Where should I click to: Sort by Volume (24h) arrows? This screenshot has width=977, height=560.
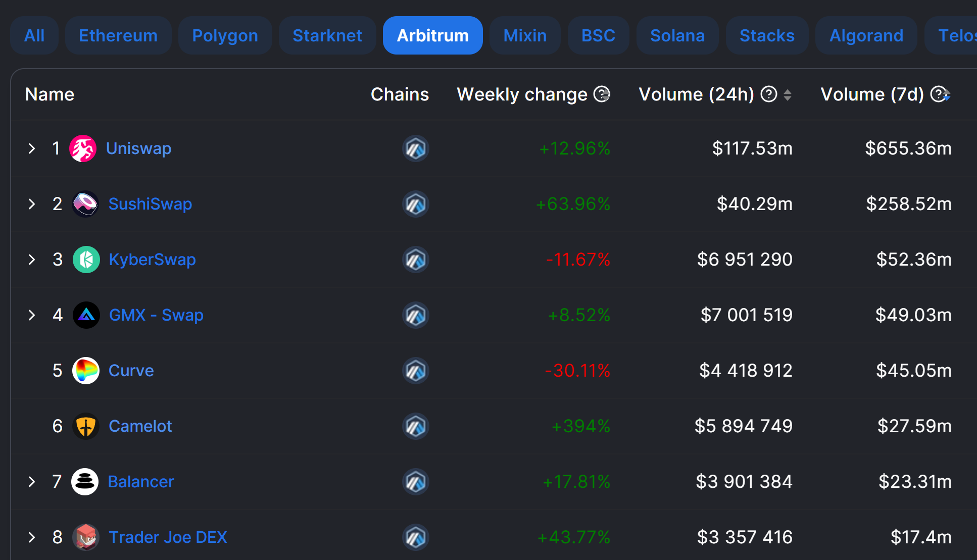[788, 94]
